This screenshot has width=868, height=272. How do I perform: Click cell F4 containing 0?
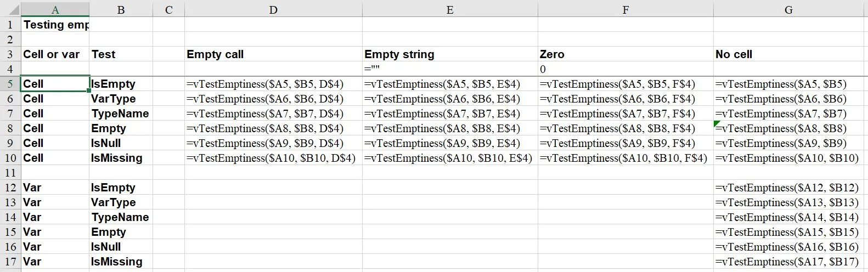[x=625, y=69]
